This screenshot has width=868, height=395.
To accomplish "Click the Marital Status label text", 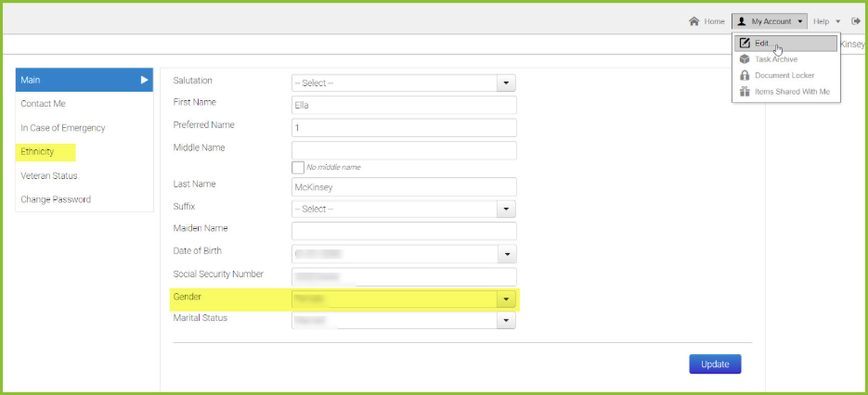I will [201, 318].
